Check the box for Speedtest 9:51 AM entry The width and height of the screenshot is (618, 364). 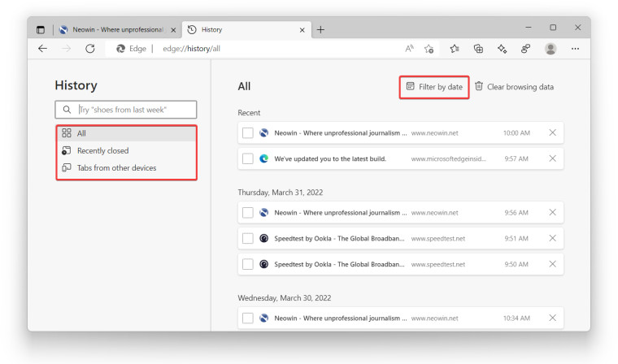coord(247,238)
